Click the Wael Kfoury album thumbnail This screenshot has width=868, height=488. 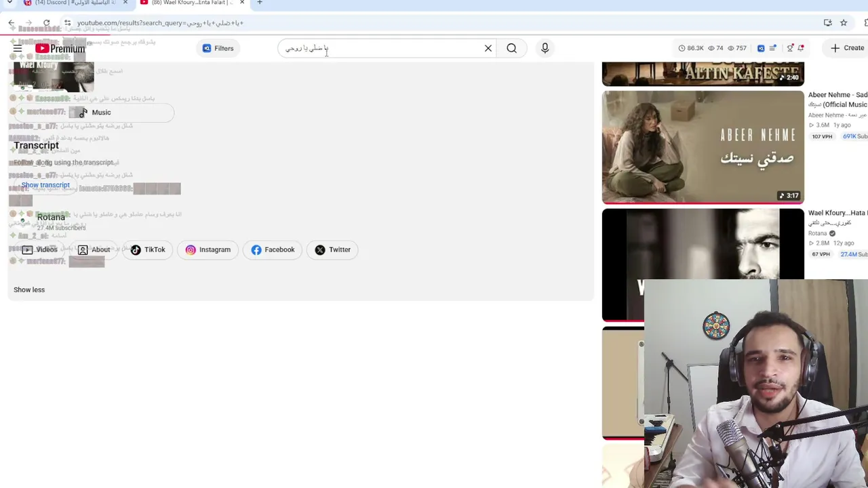[x=54, y=77]
